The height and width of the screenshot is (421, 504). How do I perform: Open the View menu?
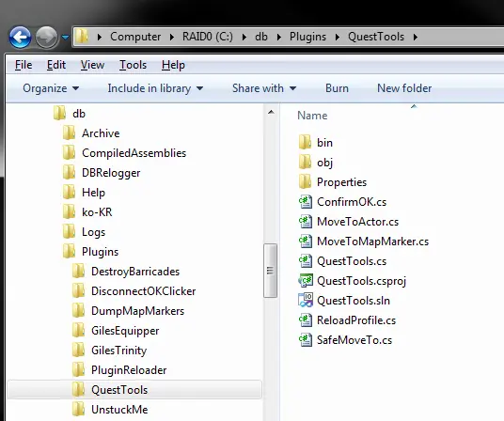click(92, 65)
